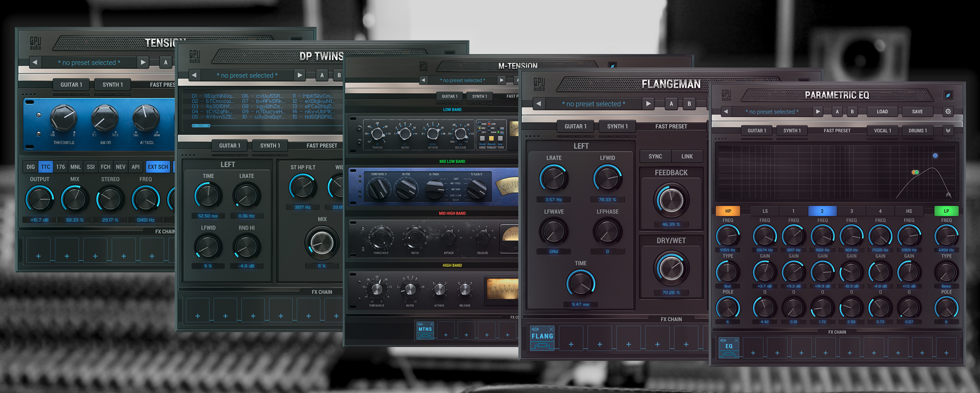
Task: Select band 2 tab in Parametric EQ
Action: (x=822, y=211)
